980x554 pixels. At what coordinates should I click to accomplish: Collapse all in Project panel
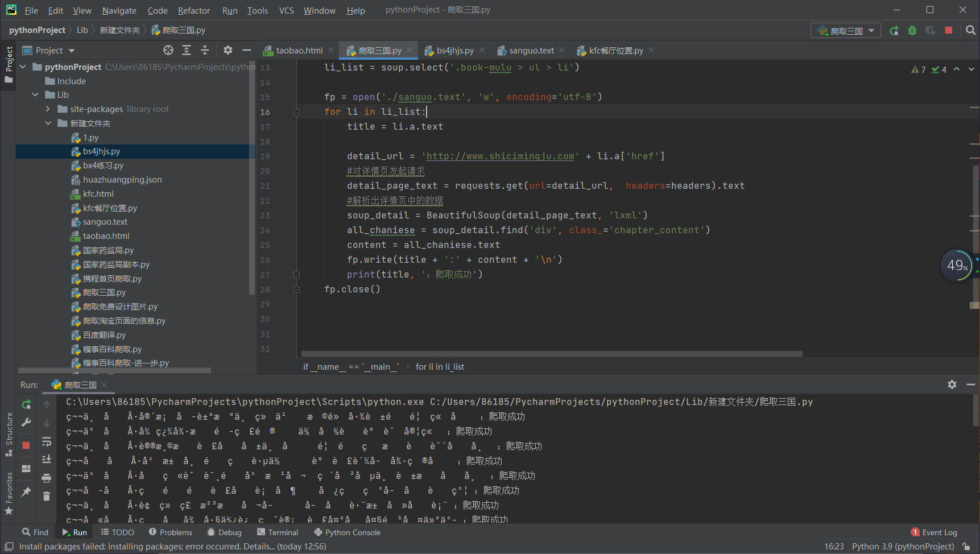click(x=205, y=50)
